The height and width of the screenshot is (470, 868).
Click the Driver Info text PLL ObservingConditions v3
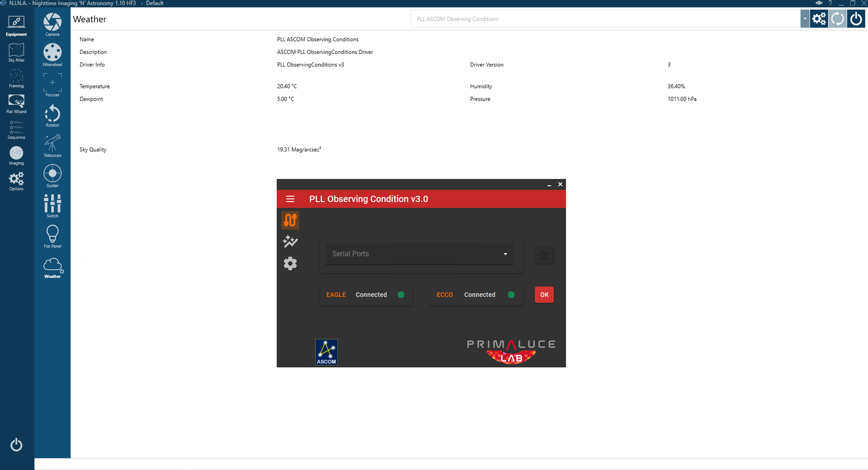(x=311, y=65)
